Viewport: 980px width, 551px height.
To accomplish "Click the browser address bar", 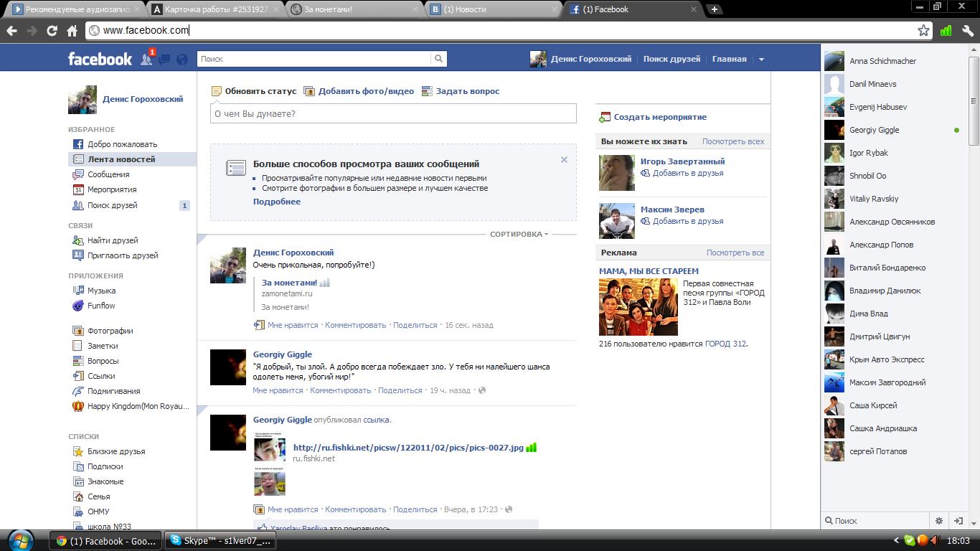I will [x=501, y=30].
